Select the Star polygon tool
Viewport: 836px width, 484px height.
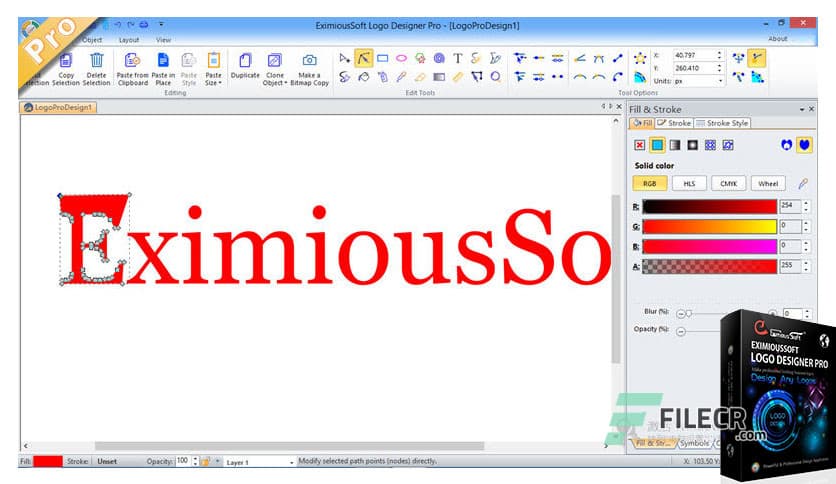420,58
